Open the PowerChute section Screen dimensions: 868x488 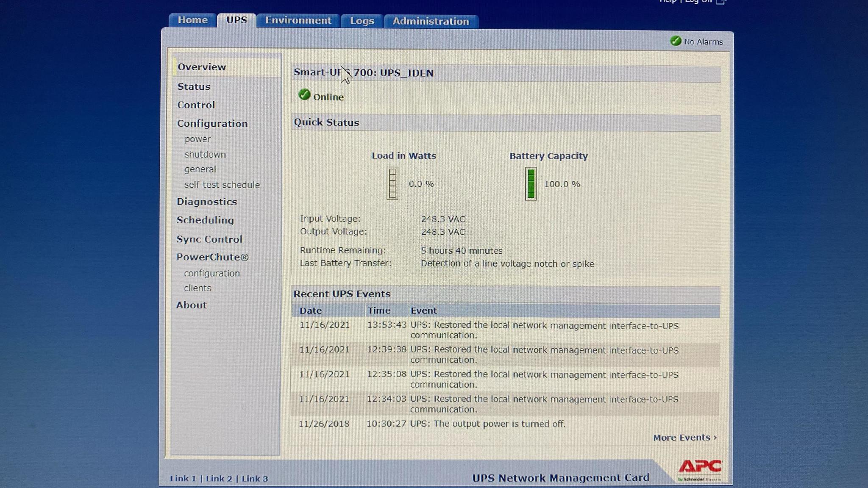(212, 257)
